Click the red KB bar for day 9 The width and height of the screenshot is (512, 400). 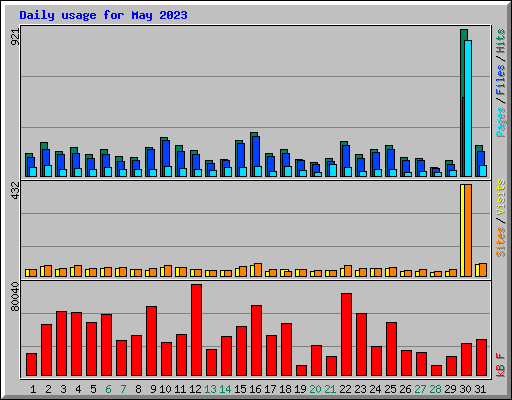[x=151, y=341]
